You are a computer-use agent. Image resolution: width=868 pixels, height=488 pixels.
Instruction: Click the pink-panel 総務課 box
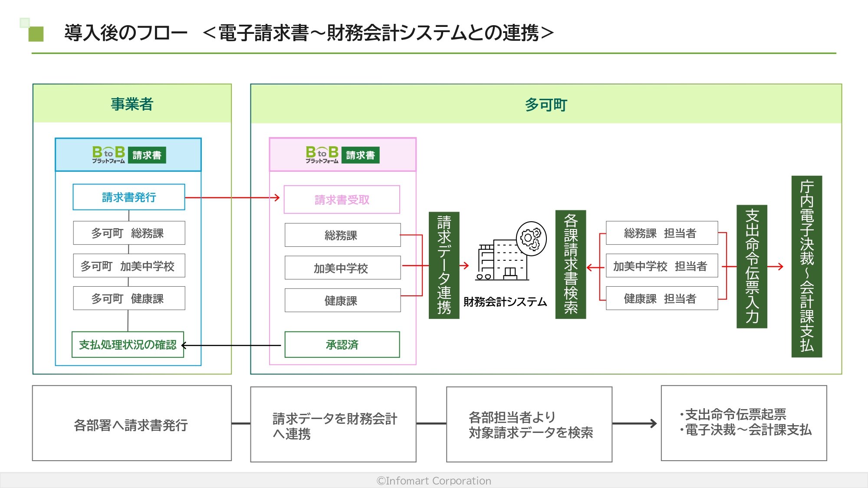[342, 235]
